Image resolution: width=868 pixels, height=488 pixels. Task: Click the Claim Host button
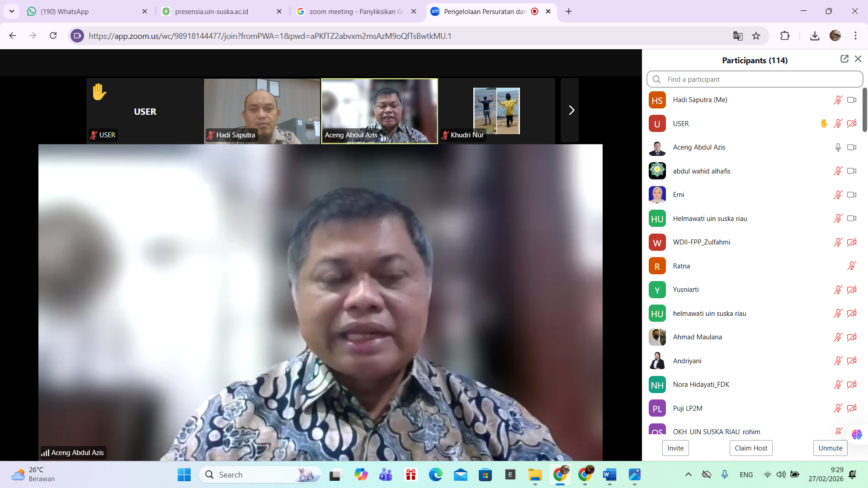pos(750,448)
